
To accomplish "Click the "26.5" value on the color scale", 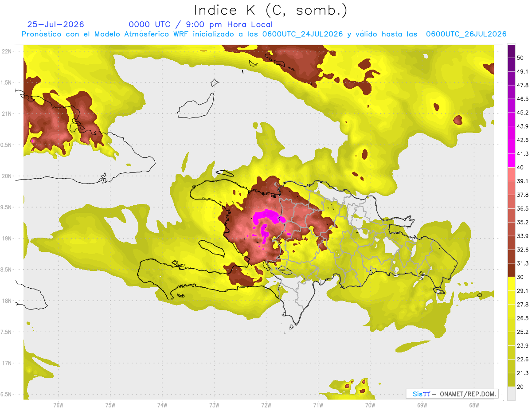I will tap(523, 318).
